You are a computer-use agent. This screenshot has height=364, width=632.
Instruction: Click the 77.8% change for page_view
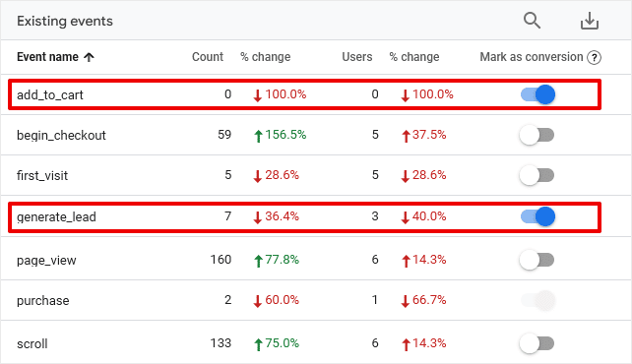tap(276, 260)
